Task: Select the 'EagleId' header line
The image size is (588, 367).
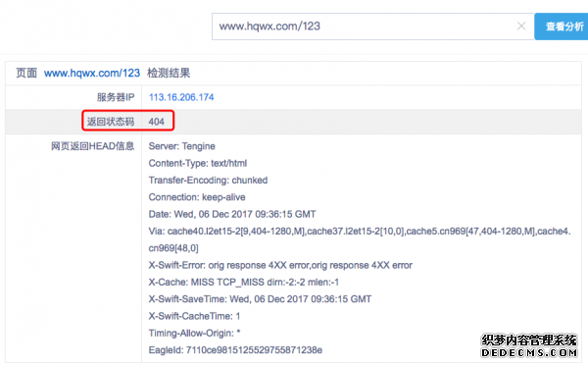Action: pyautogui.click(x=235, y=350)
